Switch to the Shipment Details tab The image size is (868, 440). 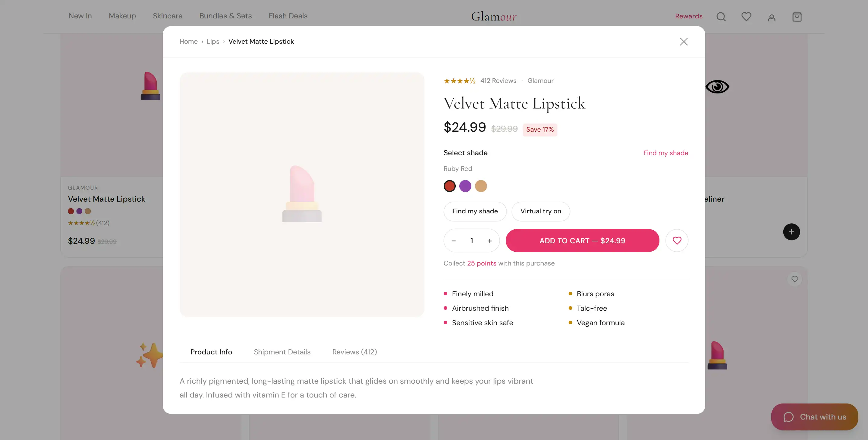(x=282, y=352)
